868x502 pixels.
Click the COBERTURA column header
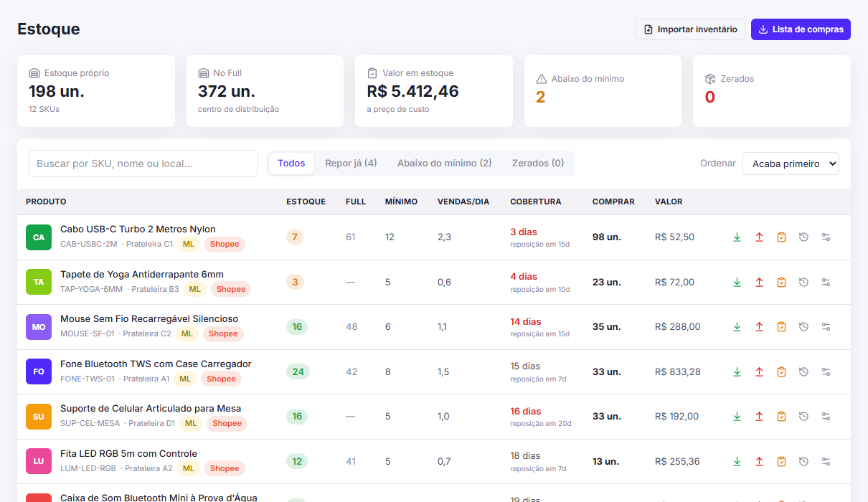[536, 202]
